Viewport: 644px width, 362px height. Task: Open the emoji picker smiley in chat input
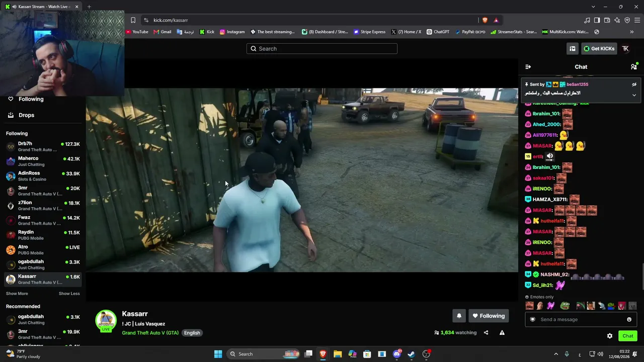coord(629,320)
